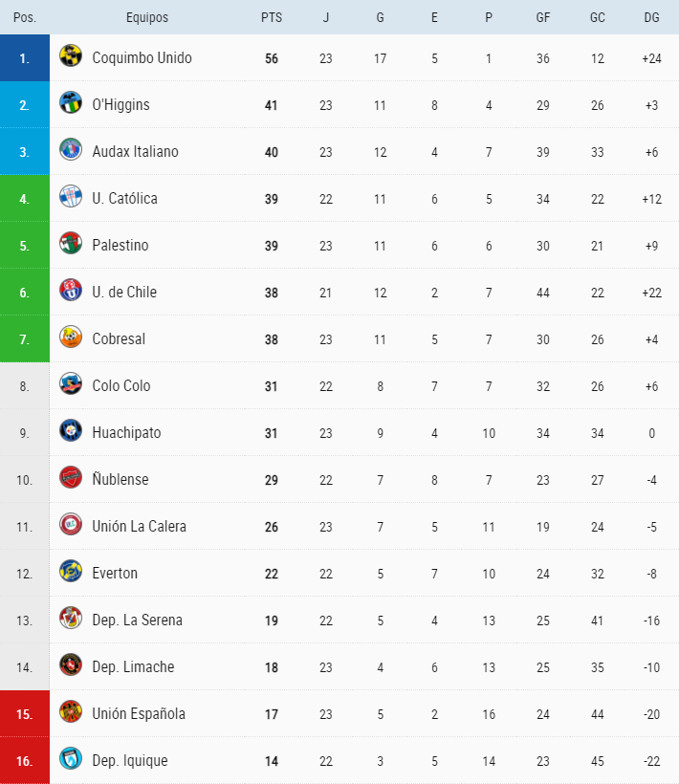The height and width of the screenshot is (784, 679).
Task: Sort table by PTS column header
Action: (x=271, y=17)
